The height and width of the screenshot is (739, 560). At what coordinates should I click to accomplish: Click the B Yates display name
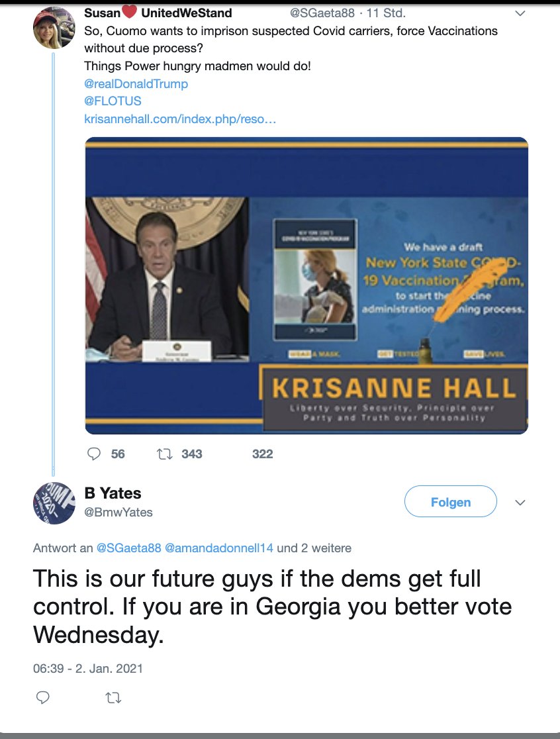[x=113, y=493]
